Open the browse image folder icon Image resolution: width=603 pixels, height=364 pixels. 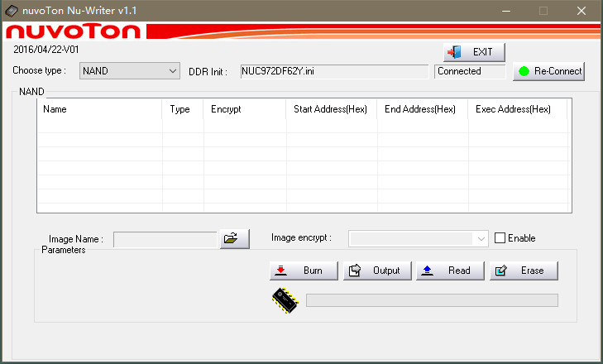pos(235,239)
